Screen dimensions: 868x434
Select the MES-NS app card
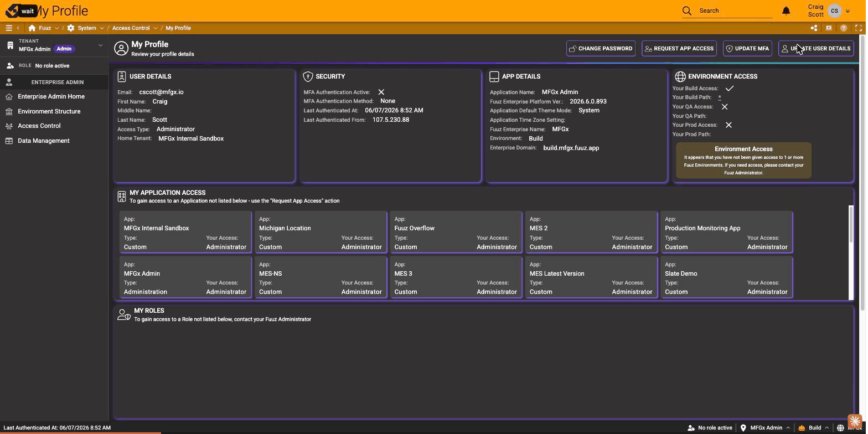[x=321, y=277]
